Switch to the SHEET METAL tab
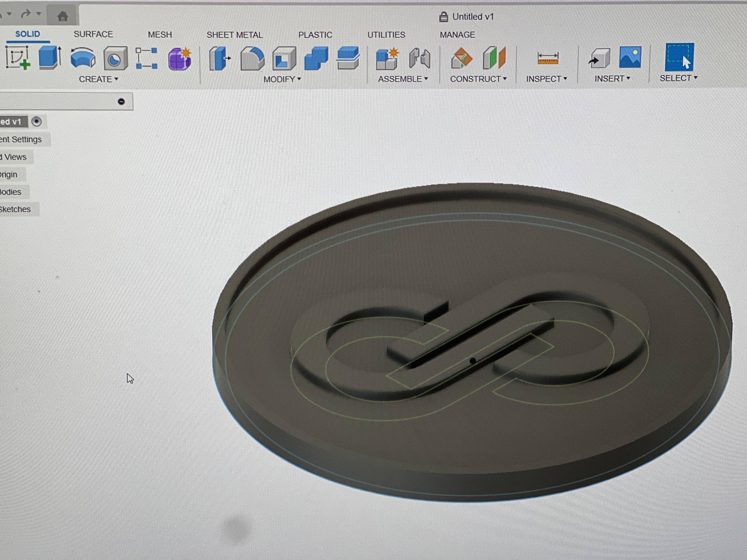 pos(234,35)
